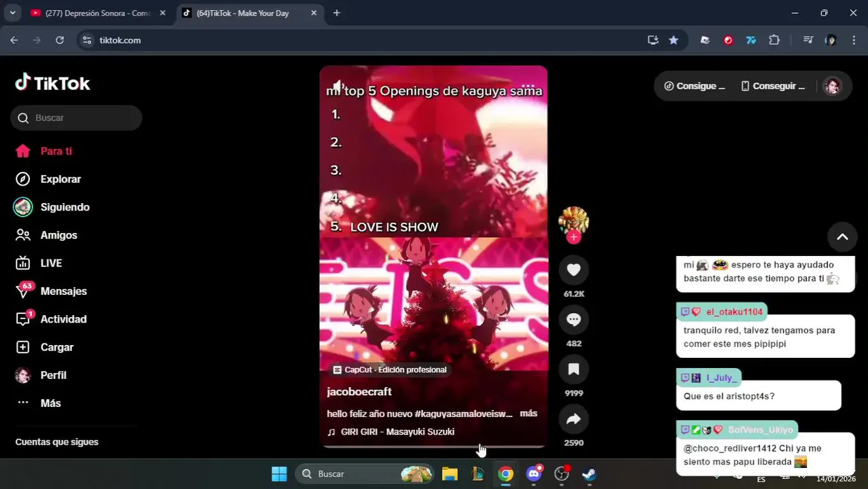Click the #kaguyasamaloveisw hashtag
Screen dimensions: 868x489
click(463, 414)
